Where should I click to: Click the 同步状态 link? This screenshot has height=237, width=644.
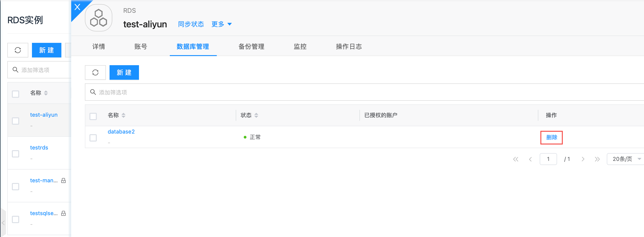coord(191,24)
